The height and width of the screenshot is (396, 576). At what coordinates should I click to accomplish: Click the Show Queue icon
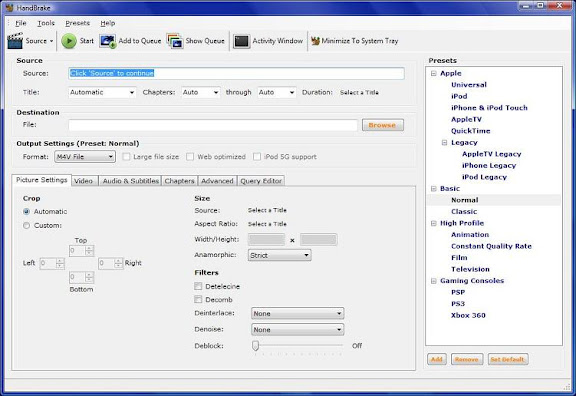click(175, 41)
